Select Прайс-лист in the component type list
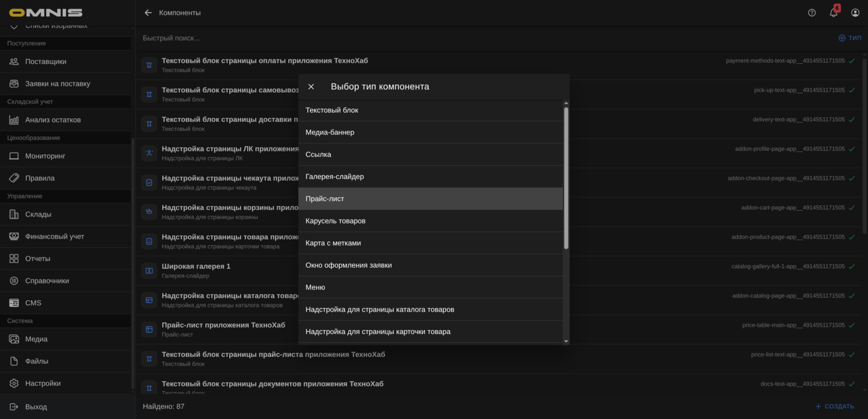Screen dimensions: 868x419 click(325, 198)
